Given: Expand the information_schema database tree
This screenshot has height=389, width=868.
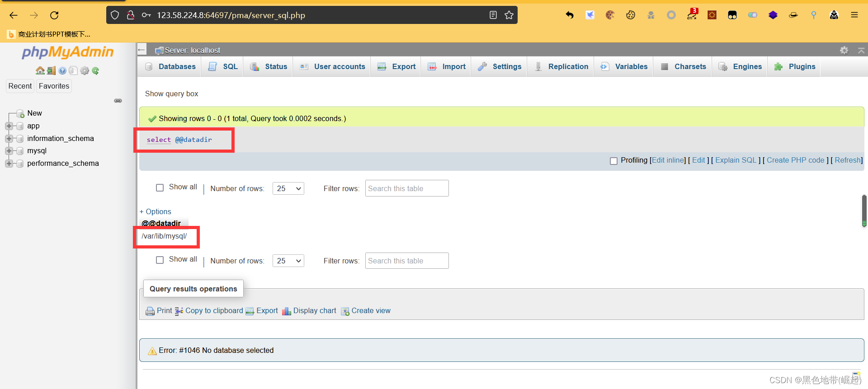Looking at the screenshot, I should click(x=9, y=139).
